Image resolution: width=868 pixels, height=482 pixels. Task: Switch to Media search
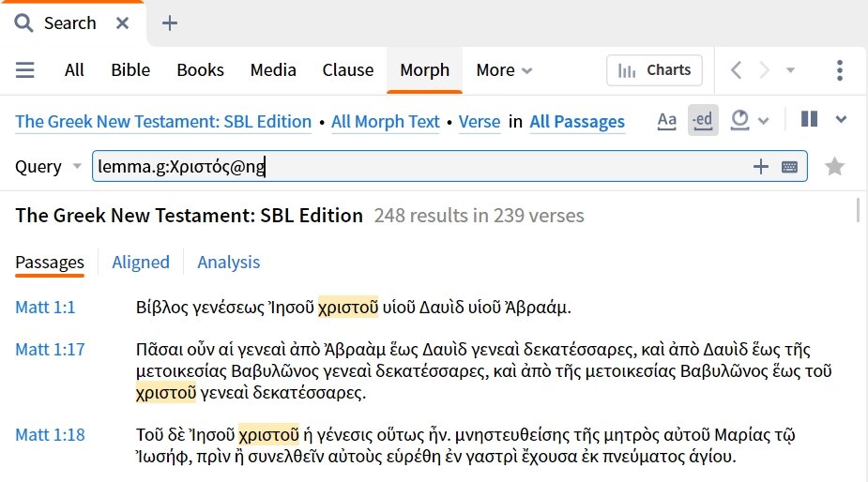(x=273, y=70)
